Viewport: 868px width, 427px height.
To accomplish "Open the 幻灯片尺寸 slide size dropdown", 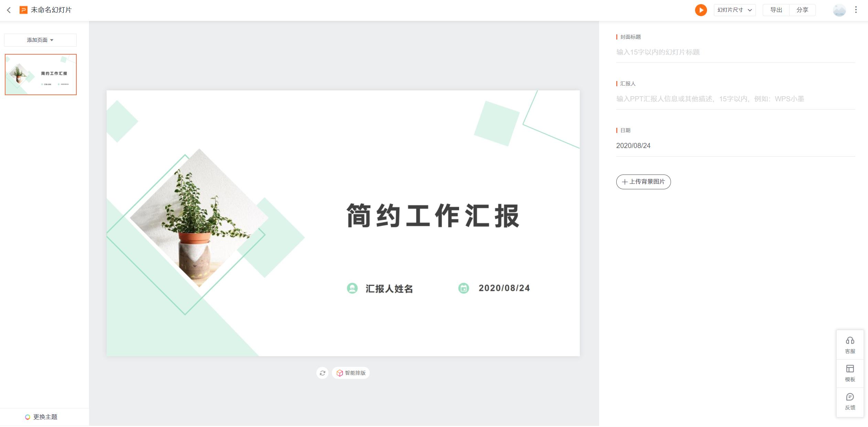I will (734, 10).
